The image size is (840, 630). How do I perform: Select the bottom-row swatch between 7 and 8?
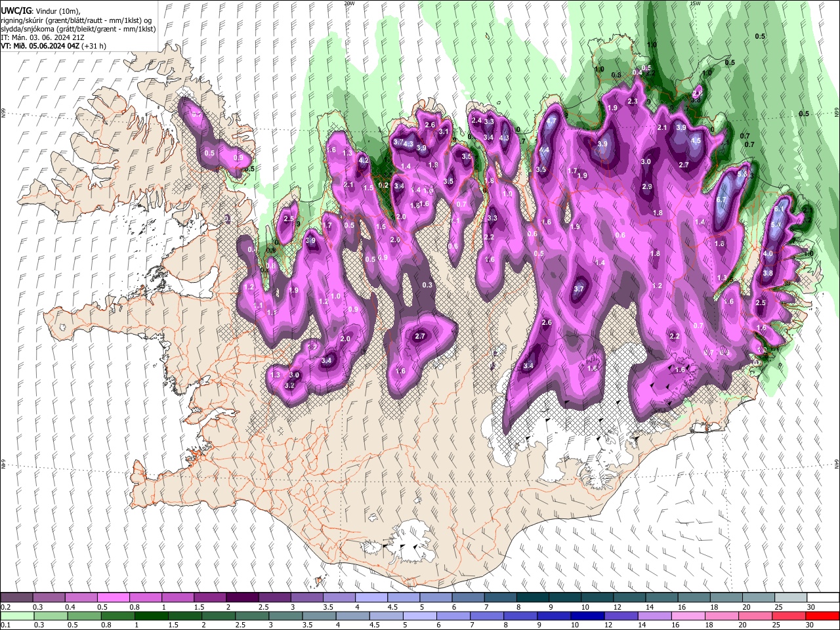click(487, 616)
